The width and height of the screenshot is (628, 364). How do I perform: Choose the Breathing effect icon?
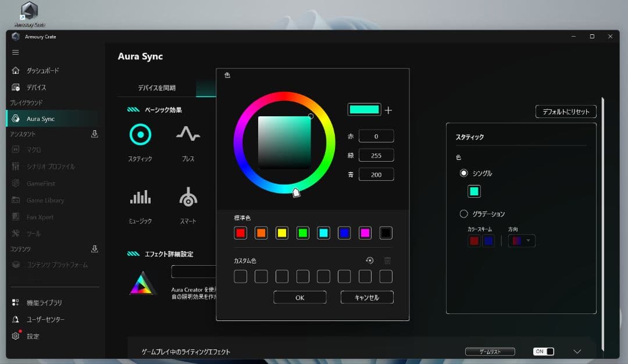[188, 135]
